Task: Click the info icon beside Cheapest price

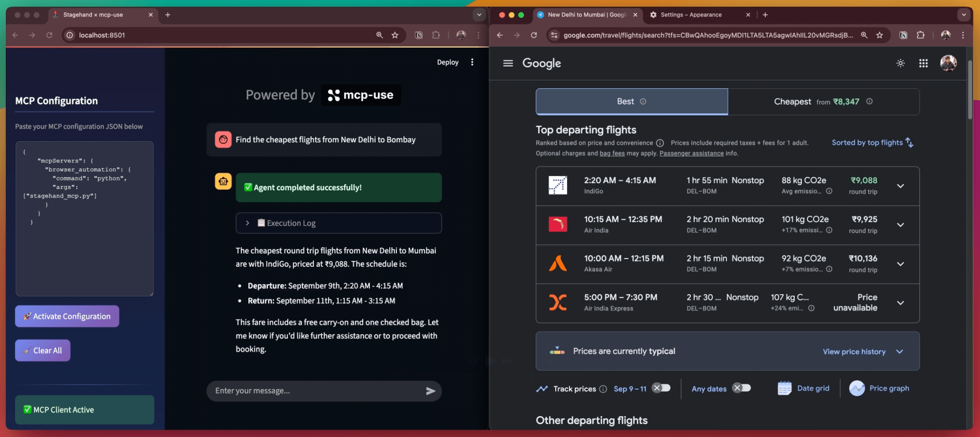Action: coord(870,101)
